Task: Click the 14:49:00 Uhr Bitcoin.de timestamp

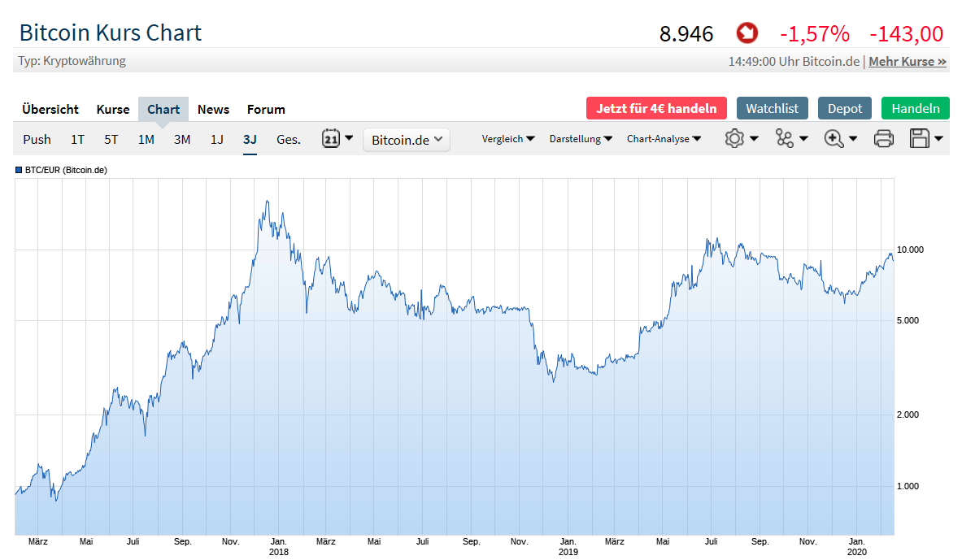Action: [794, 61]
